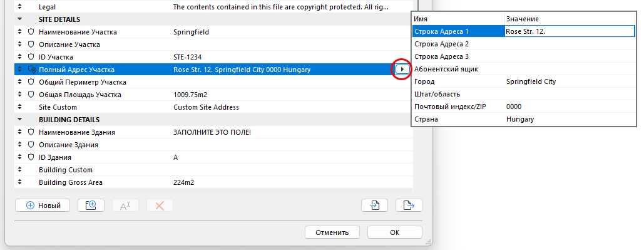Click the Новый button
Screen dimensions: 644x250
coord(43,205)
